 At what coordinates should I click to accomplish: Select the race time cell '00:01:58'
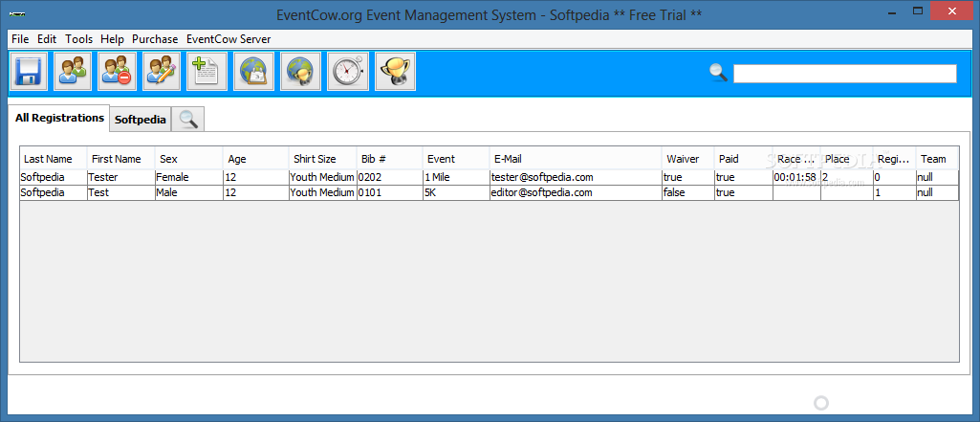(x=796, y=178)
